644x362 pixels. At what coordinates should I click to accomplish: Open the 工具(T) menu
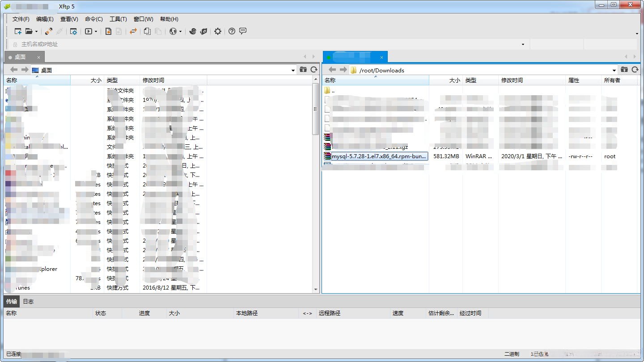pyautogui.click(x=118, y=19)
